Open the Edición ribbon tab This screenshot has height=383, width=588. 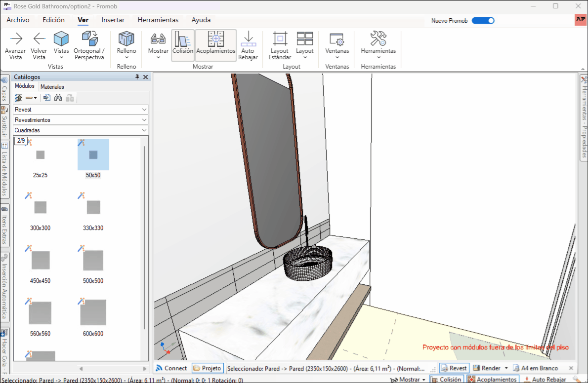pyautogui.click(x=54, y=20)
